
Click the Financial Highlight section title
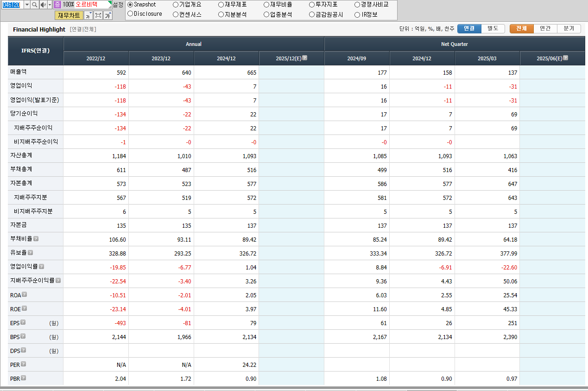pos(39,29)
